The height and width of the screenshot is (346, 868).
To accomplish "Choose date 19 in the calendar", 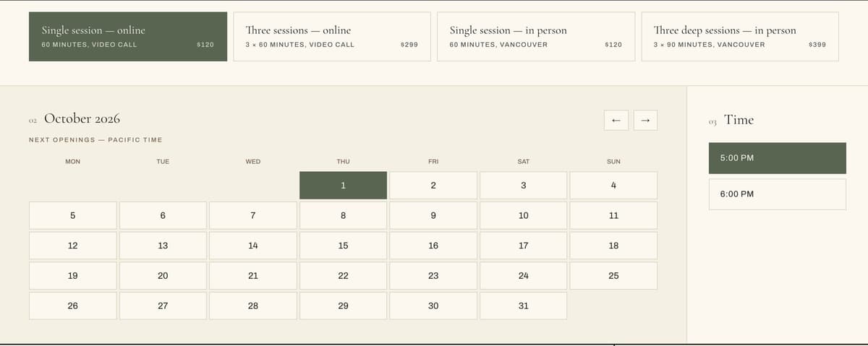I will 72,276.
